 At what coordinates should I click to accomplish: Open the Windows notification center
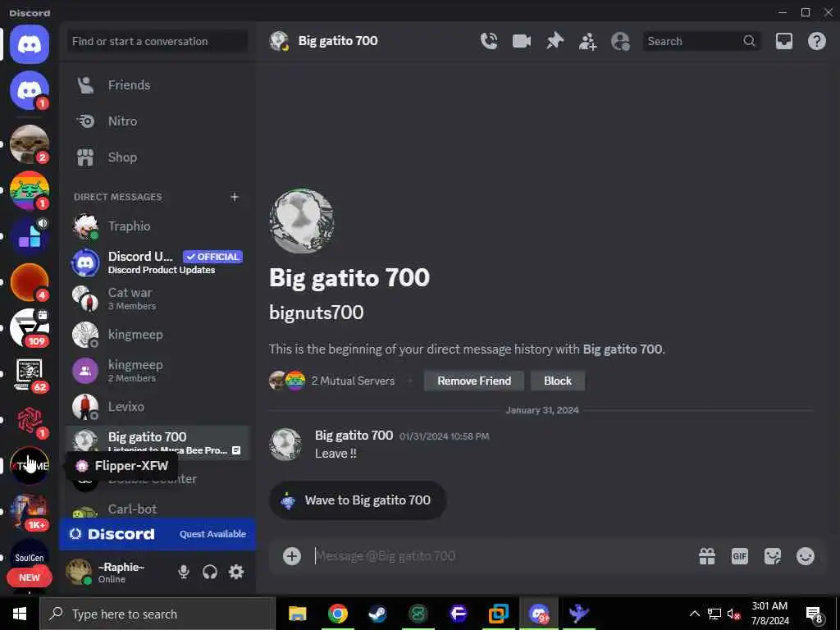pos(813,614)
